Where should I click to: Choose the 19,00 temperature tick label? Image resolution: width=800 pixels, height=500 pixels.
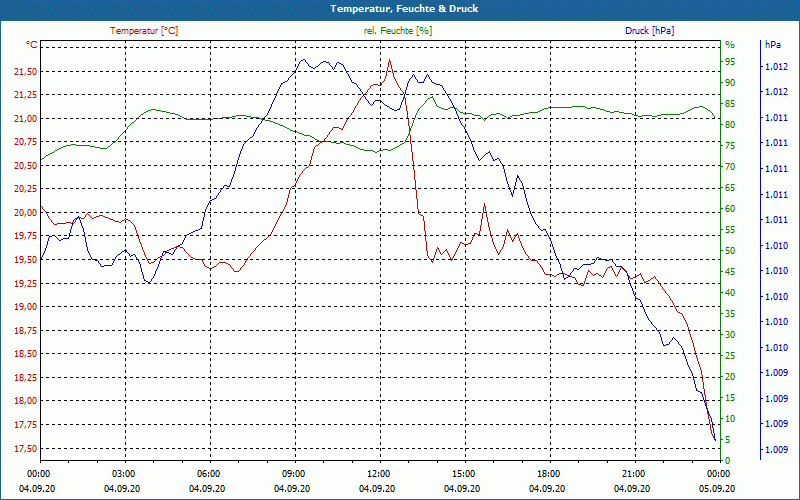point(26,307)
